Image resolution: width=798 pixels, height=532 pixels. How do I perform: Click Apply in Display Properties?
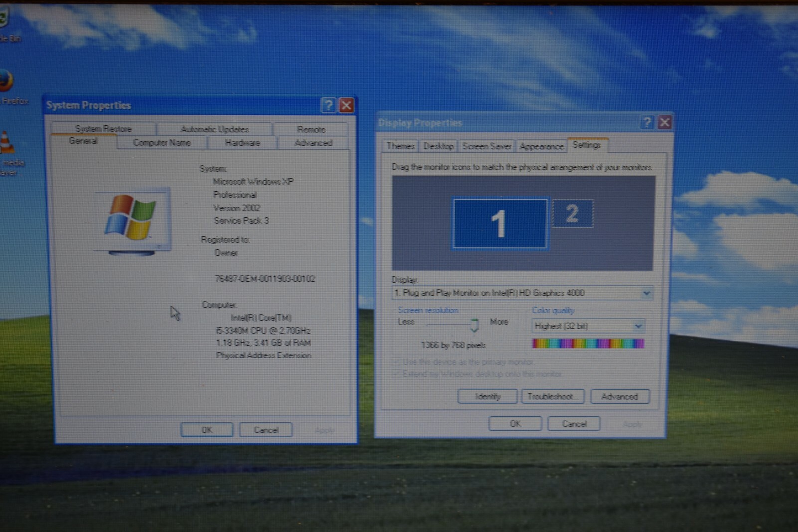click(x=632, y=424)
